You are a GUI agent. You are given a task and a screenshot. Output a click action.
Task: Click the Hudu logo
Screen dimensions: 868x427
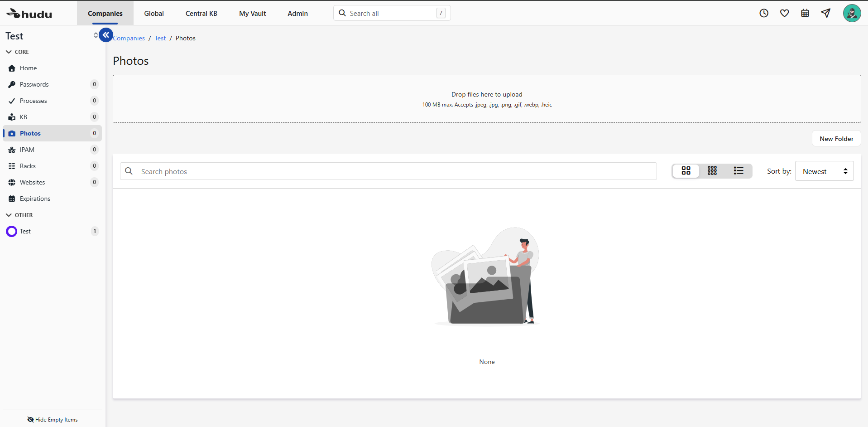coord(29,14)
